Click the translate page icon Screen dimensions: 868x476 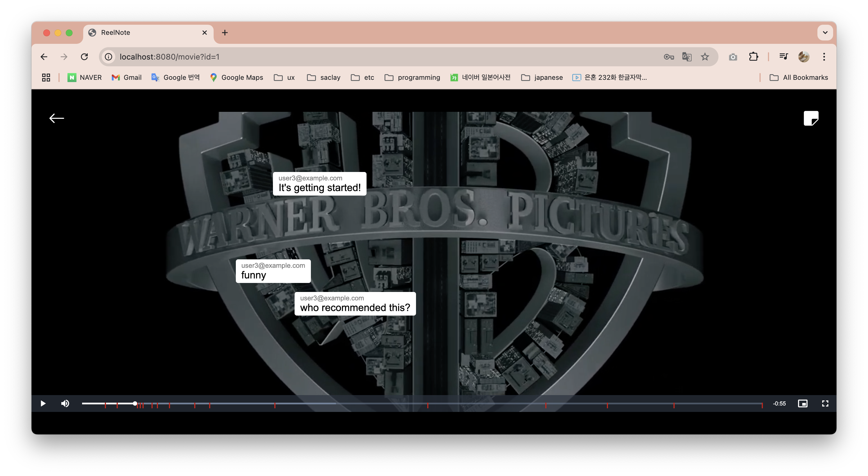pyautogui.click(x=687, y=56)
